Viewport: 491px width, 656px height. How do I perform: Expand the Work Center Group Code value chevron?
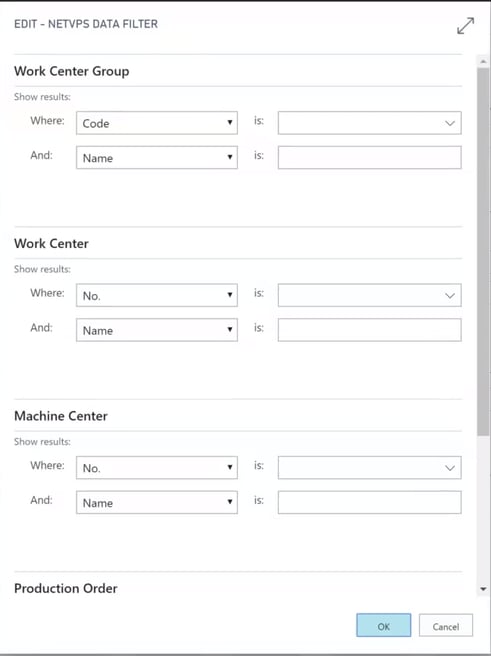pos(450,123)
